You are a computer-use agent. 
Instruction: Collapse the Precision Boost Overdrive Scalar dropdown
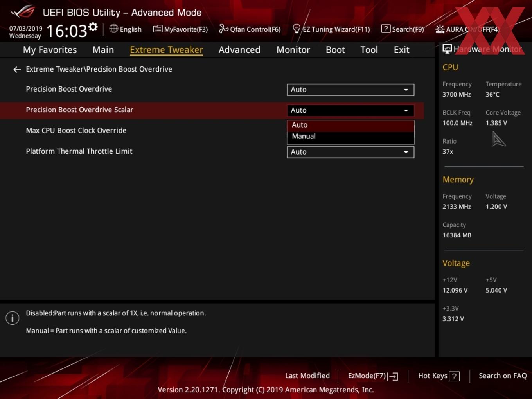pyautogui.click(x=350, y=110)
